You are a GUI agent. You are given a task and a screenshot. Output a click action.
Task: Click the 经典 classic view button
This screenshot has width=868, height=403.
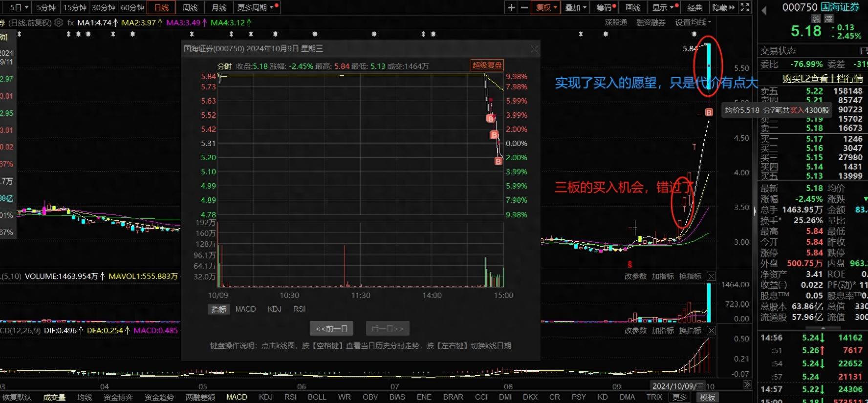[x=694, y=7]
